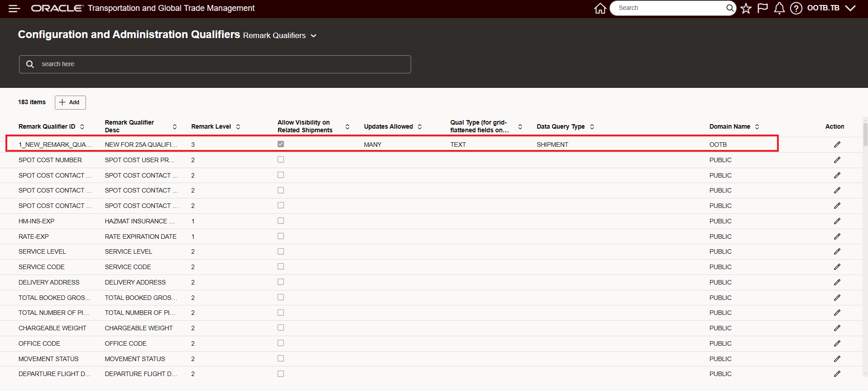Check visibility box for MOVEMENT STATUS
Image resolution: width=868 pixels, height=391 pixels.
281,358
